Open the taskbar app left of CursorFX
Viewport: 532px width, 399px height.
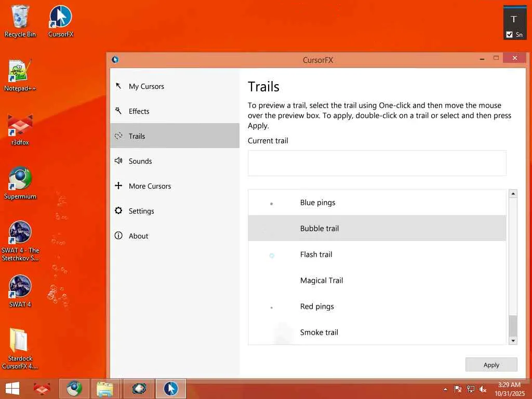138,389
